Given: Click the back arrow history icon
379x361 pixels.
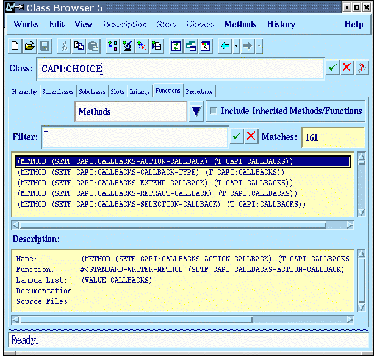Looking at the screenshot, I should [225, 46].
